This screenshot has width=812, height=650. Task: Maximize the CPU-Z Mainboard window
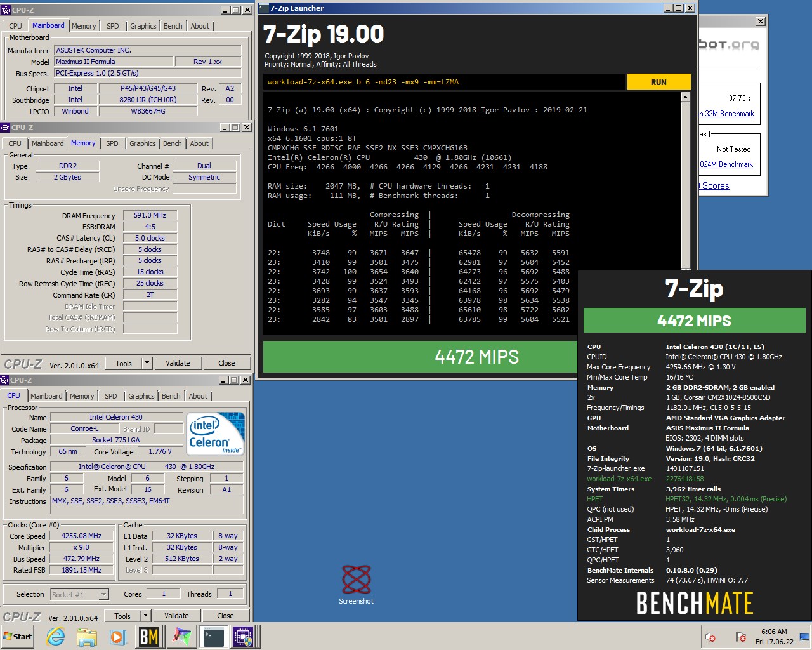[x=236, y=10]
